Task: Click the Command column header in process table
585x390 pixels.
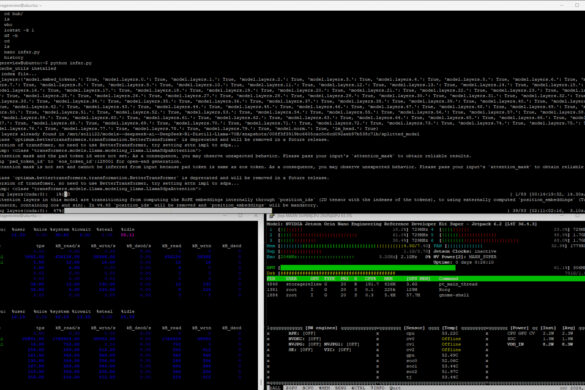Action: tap(448, 279)
